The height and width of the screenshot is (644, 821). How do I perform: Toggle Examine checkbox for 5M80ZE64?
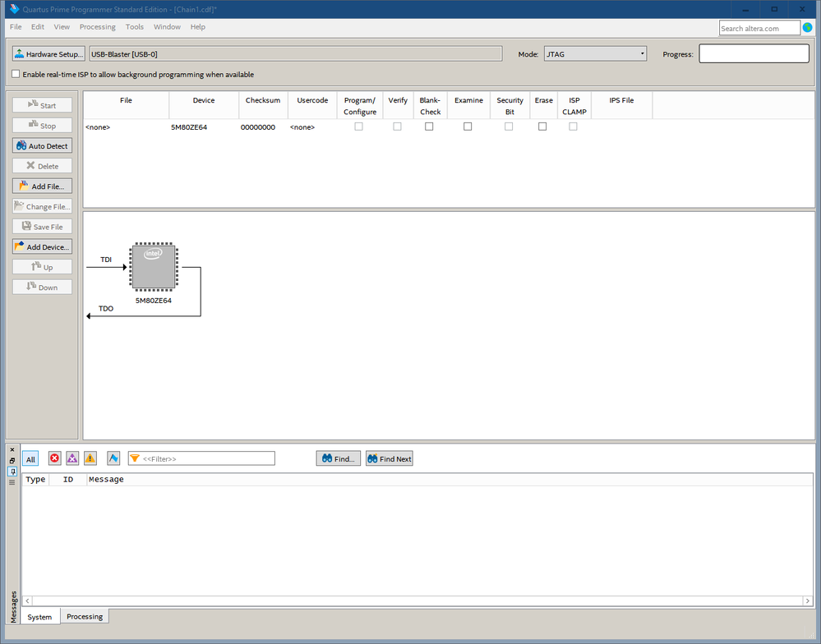[x=468, y=126]
